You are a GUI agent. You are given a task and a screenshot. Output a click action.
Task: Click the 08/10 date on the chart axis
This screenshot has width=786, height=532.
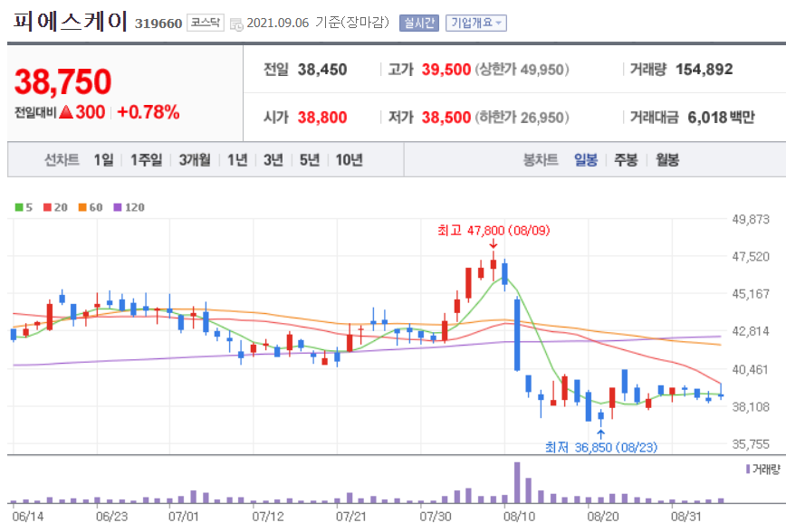pyautogui.click(x=520, y=516)
